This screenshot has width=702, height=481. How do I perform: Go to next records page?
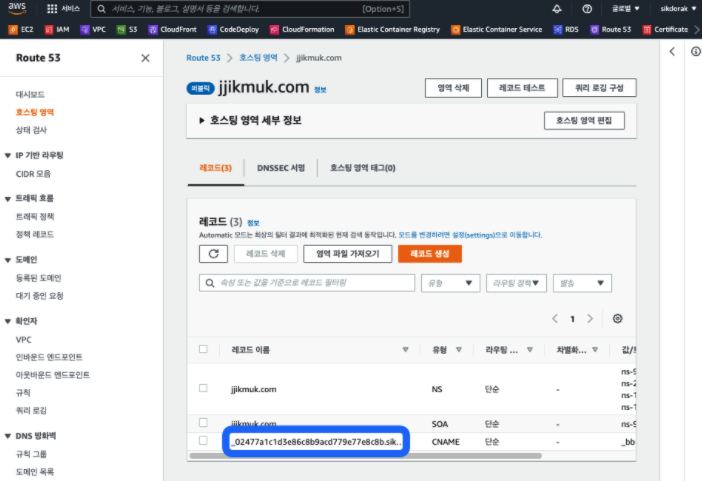tap(590, 319)
